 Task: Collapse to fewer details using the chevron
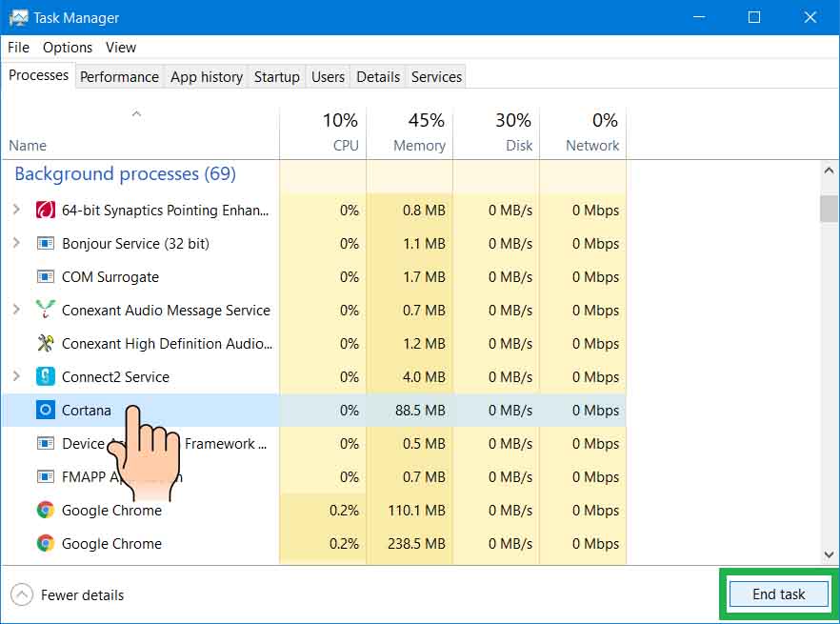(21, 594)
